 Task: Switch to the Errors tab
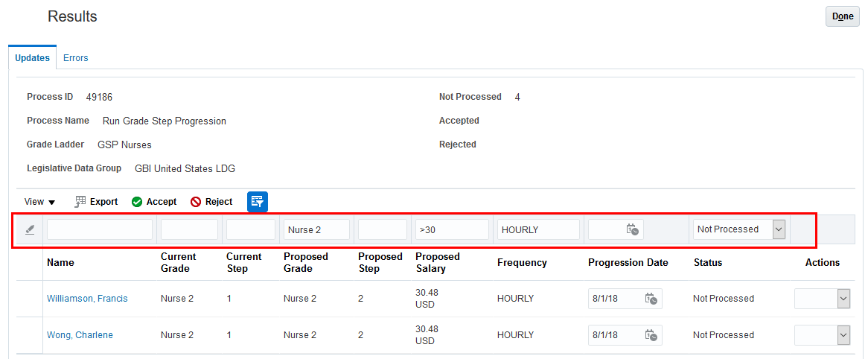[x=76, y=58]
